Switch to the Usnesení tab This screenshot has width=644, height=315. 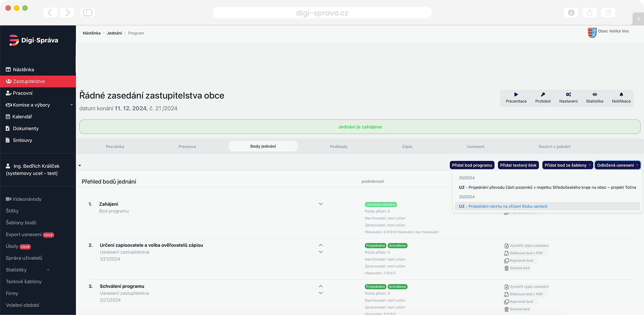[x=475, y=146]
